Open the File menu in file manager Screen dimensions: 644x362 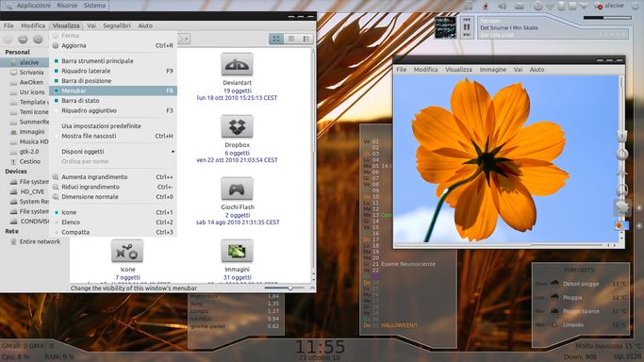pyautogui.click(x=8, y=25)
